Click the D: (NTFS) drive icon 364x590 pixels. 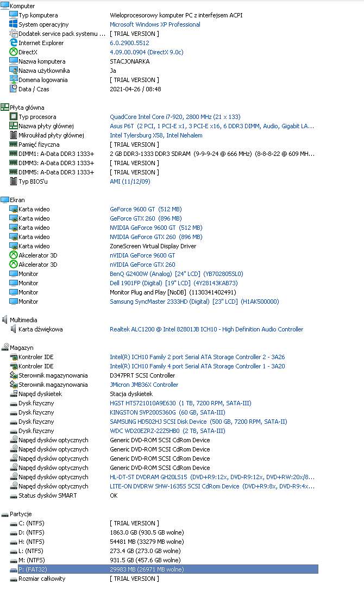(14, 533)
